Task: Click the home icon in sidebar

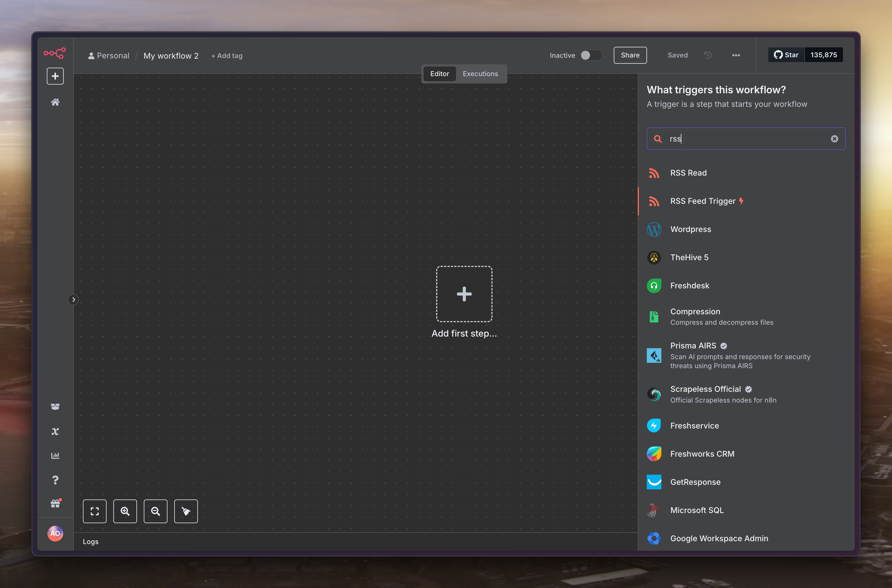Action: point(55,102)
